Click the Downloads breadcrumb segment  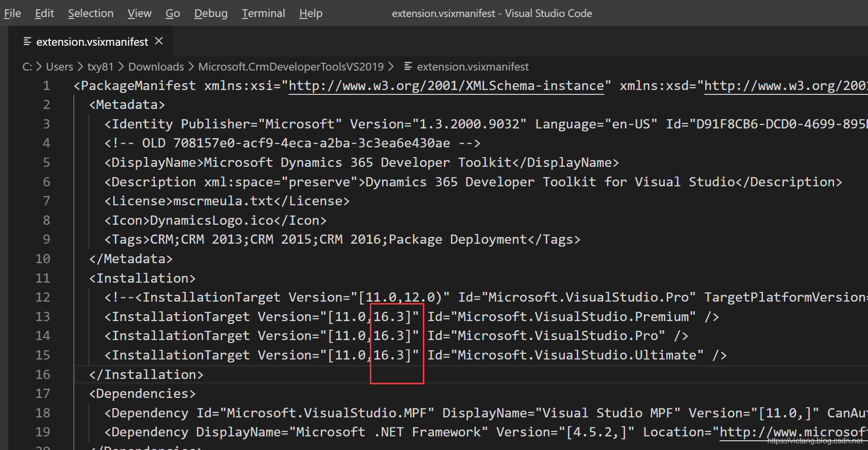tap(156, 67)
